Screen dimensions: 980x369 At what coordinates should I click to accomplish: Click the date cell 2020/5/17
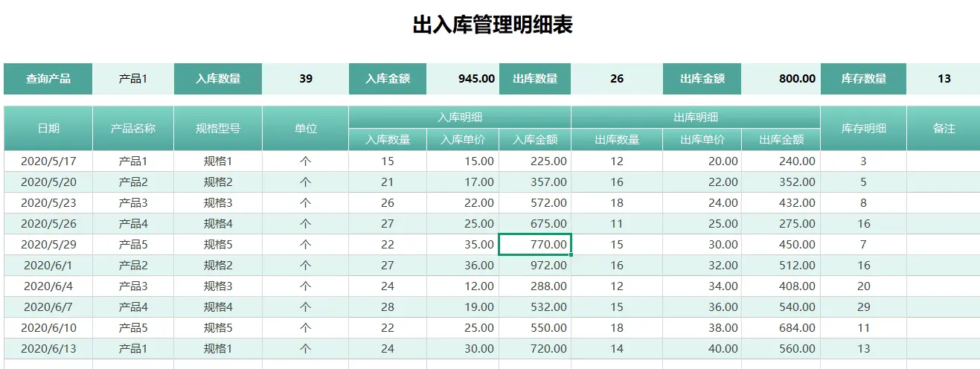48,161
